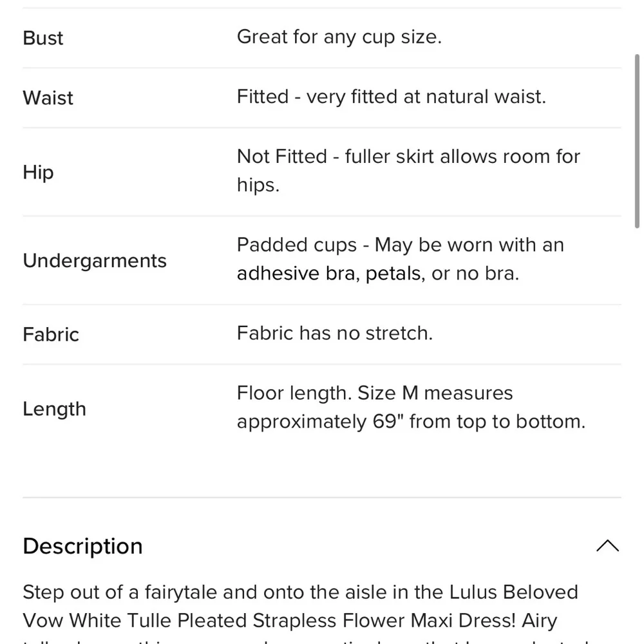Click the 'approximately 69" from top to bottom' line
Image resolution: width=644 pixels, height=644 pixels.
pyautogui.click(x=411, y=422)
